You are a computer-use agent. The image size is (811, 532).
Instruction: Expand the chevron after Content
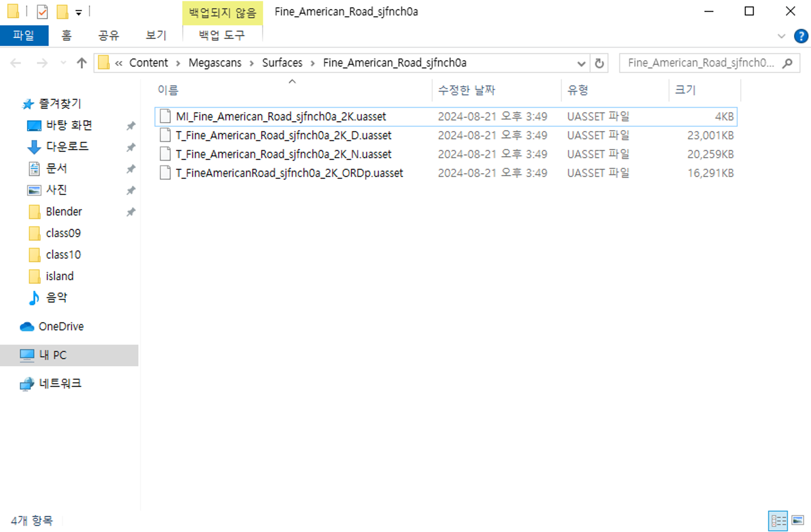pos(178,63)
